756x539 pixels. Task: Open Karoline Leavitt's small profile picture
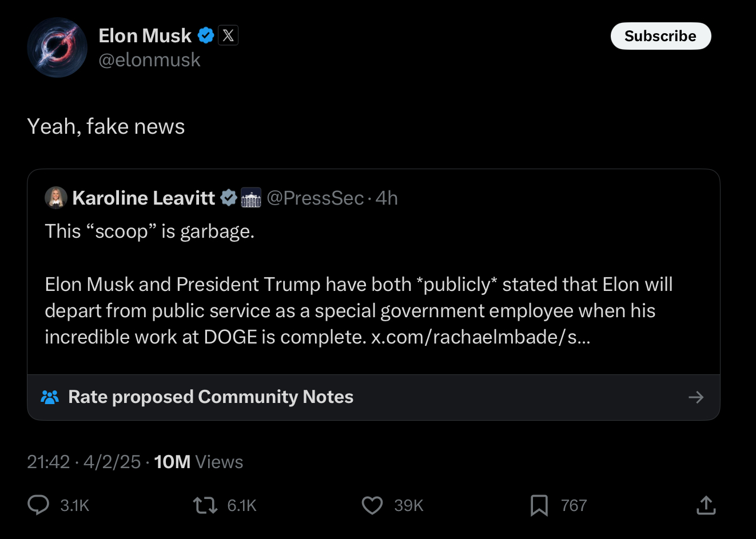tap(56, 198)
